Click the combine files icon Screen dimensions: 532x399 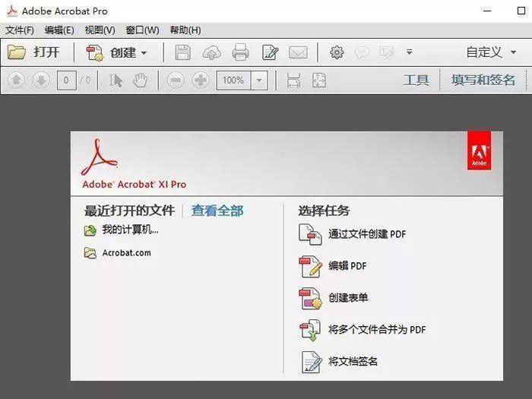tap(310, 330)
